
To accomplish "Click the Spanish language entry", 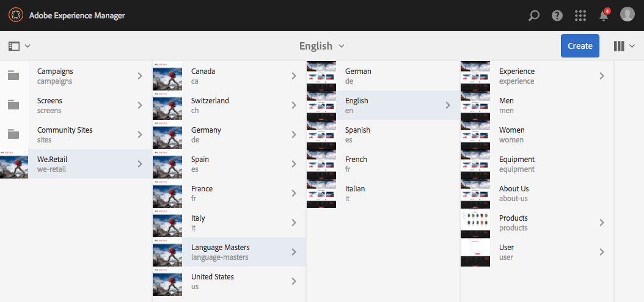I will coord(383,134).
